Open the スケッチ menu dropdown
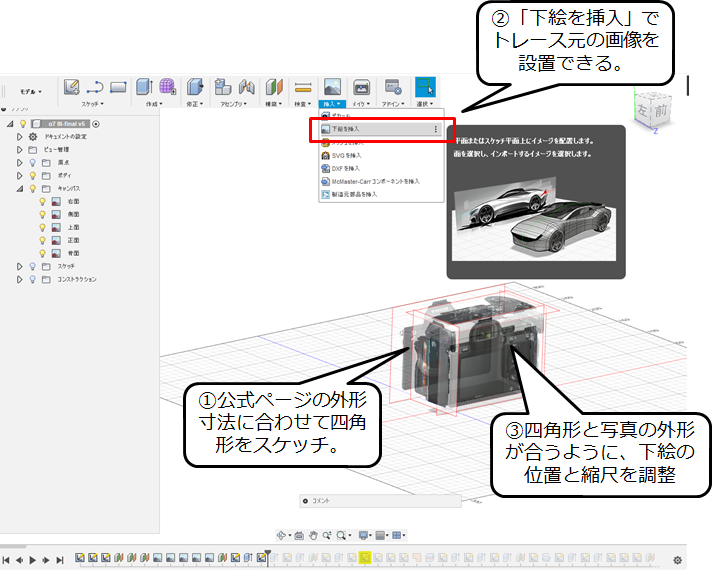The height and width of the screenshot is (570, 712). 93,104
